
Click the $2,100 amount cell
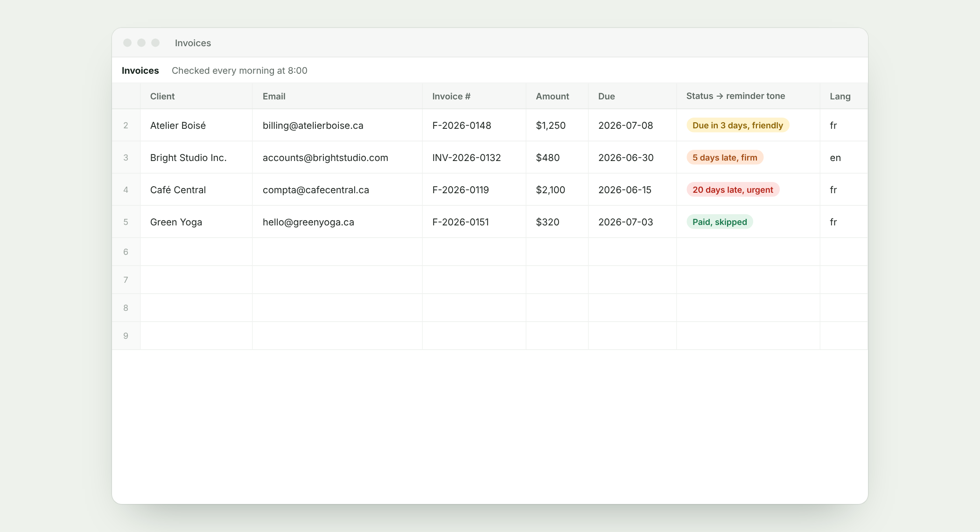coord(557,189)
